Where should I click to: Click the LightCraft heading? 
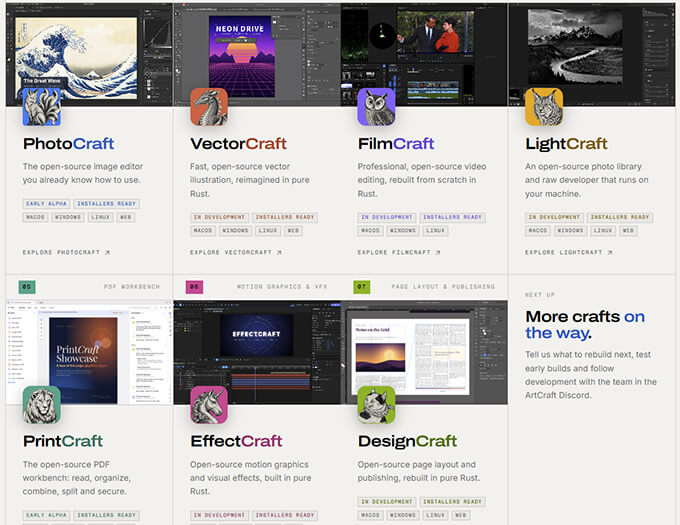pos(566,143)
